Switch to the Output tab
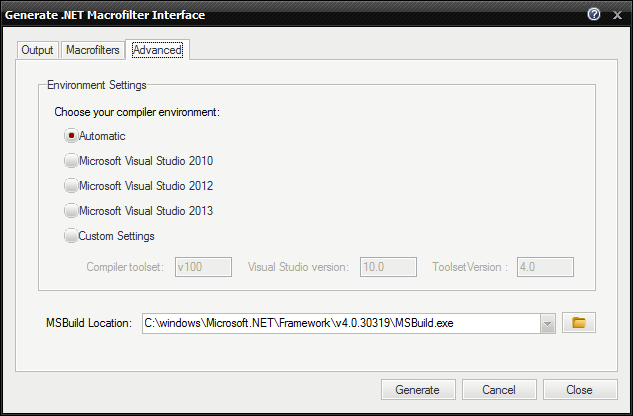The image size is (633, 416). (x=37, y=50)
